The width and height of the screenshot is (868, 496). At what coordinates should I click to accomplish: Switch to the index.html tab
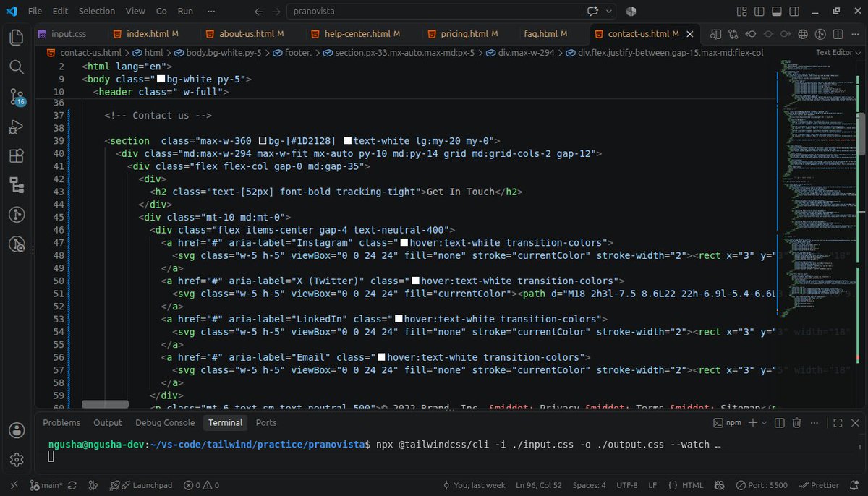[145, 34]
